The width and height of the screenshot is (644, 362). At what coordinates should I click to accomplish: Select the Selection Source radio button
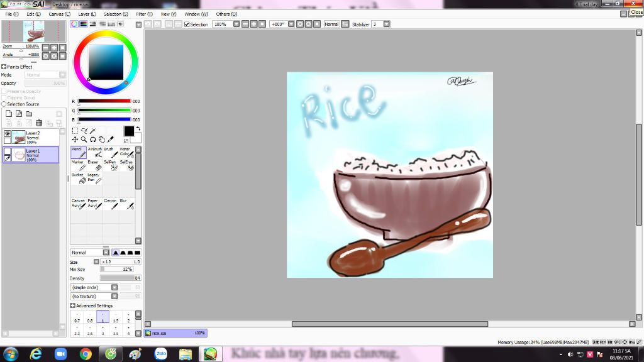[x=4, y=104]
